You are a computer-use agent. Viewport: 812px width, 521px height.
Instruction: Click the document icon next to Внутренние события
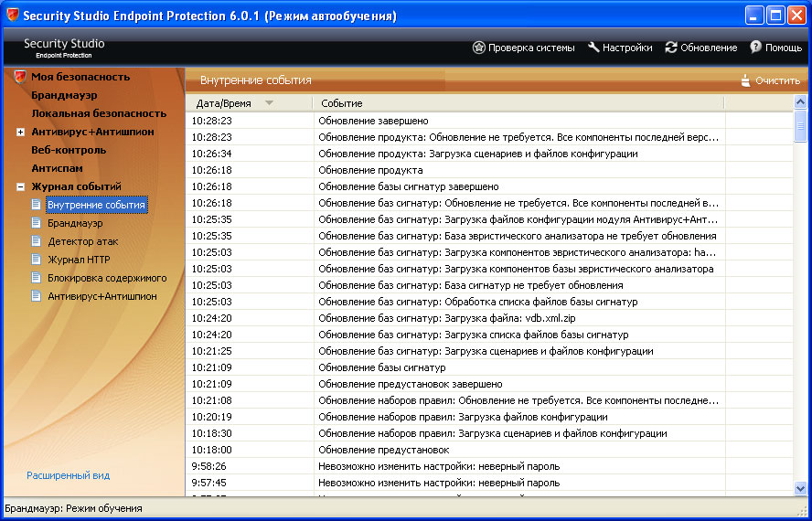tap(36, 205)
